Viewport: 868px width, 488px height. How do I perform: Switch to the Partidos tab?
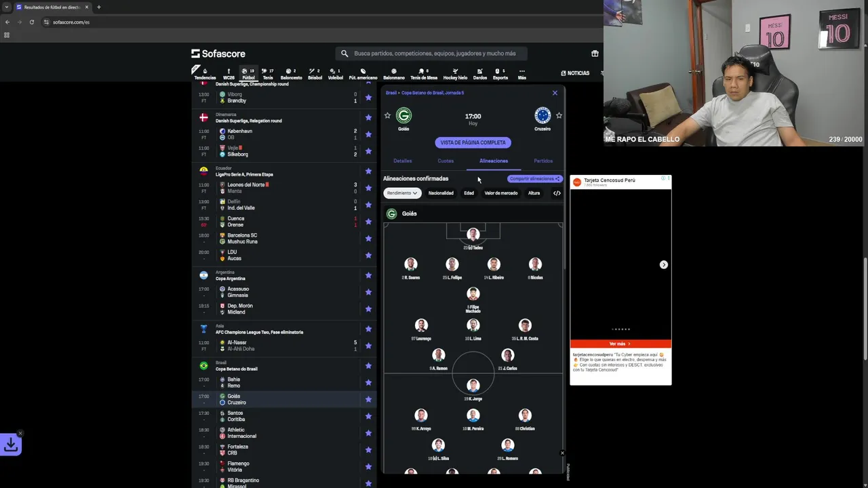coord(543,161)
